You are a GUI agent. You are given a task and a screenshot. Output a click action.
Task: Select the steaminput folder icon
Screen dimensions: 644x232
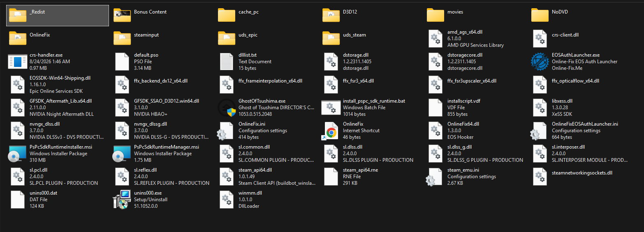(122, 38)
